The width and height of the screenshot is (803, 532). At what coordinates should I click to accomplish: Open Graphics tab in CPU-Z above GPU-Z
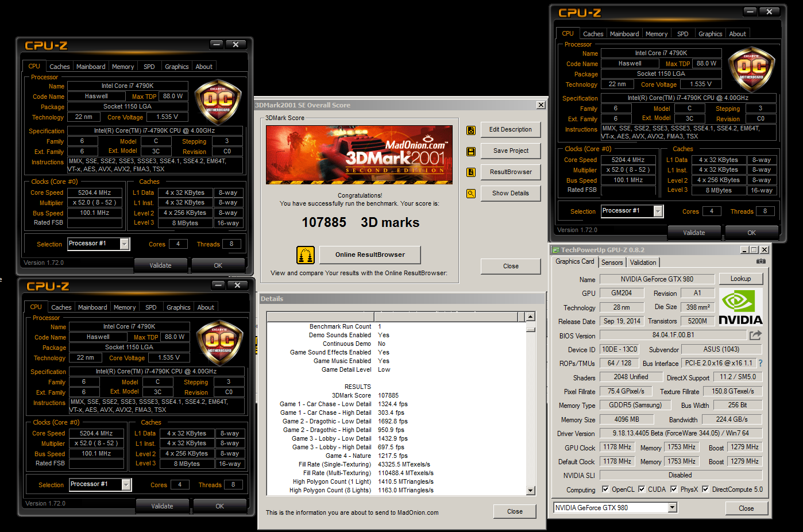tap(711, 34)
